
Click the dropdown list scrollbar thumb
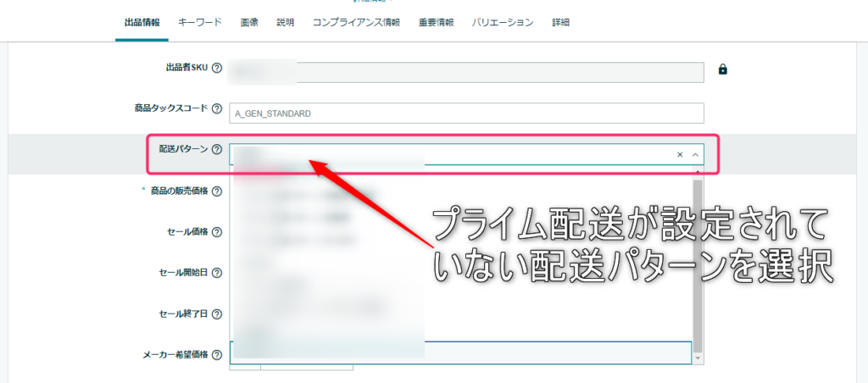coord(698,265)
